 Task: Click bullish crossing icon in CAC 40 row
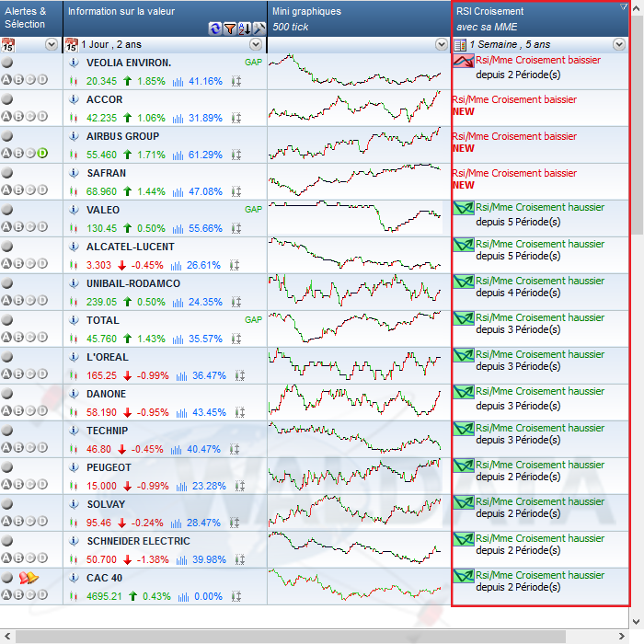click(x=464, y=576)
